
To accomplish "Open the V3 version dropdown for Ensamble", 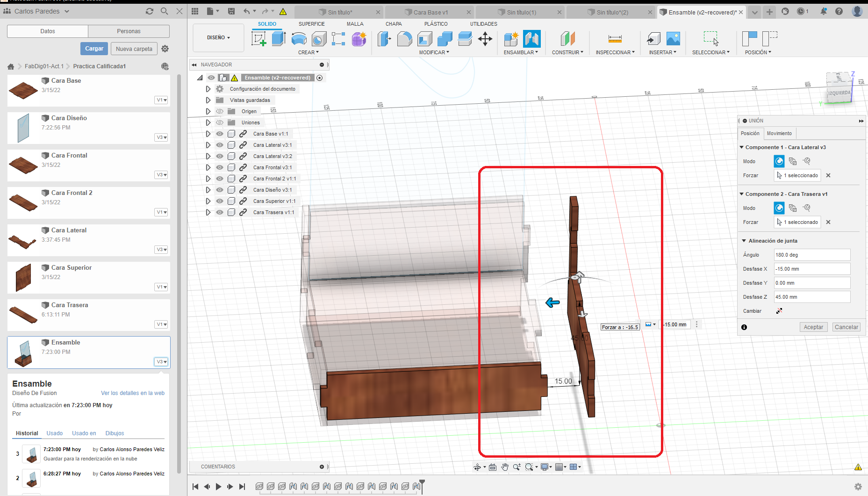I will [161, 362].
